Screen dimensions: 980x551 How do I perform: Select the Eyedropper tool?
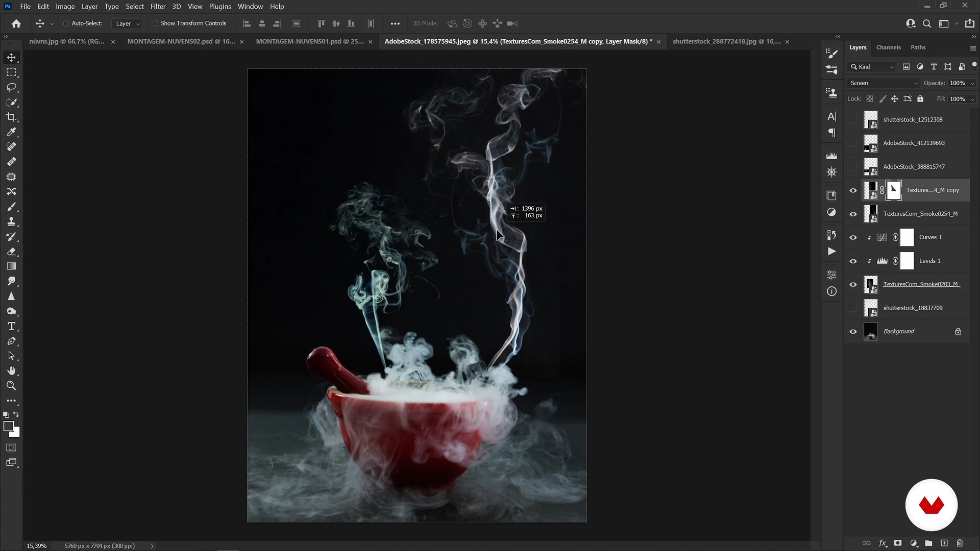click(x=11, y=132)
